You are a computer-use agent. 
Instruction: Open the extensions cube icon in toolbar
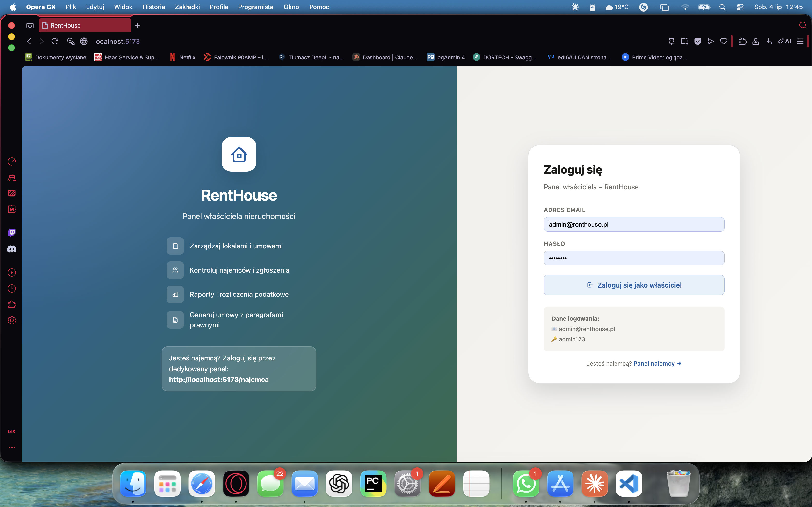[x=743, y=41]
